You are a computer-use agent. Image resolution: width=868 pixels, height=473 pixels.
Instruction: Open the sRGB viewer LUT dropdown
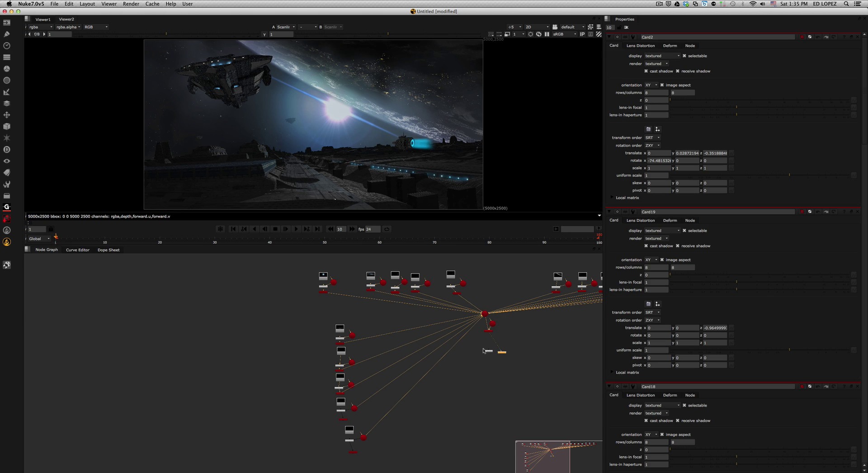(x=565, y=34)
